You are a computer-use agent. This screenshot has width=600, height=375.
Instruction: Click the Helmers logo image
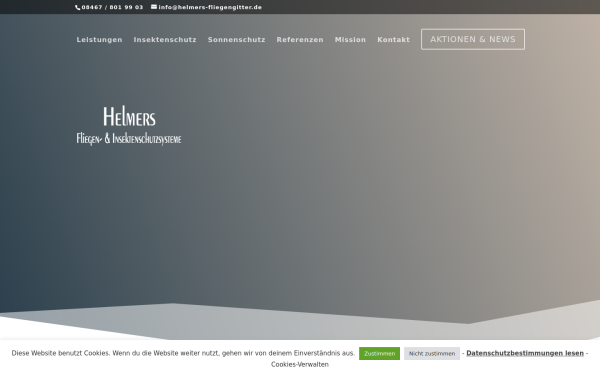pos(129,126)
